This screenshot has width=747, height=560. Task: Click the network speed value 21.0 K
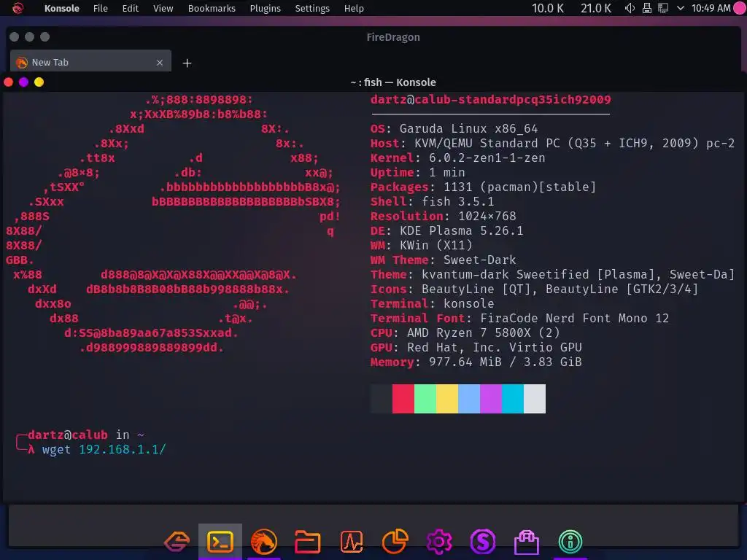pyautogui.click(x=595, y=9)
